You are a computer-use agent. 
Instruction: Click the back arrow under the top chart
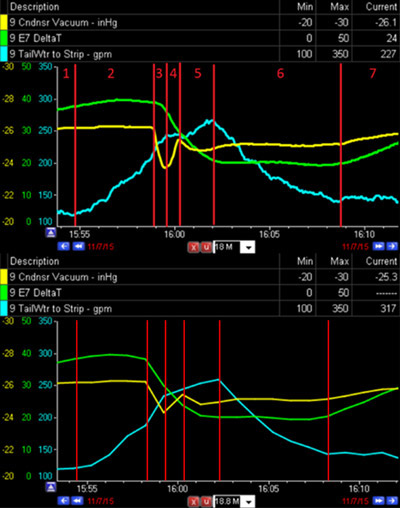[63, 246]
